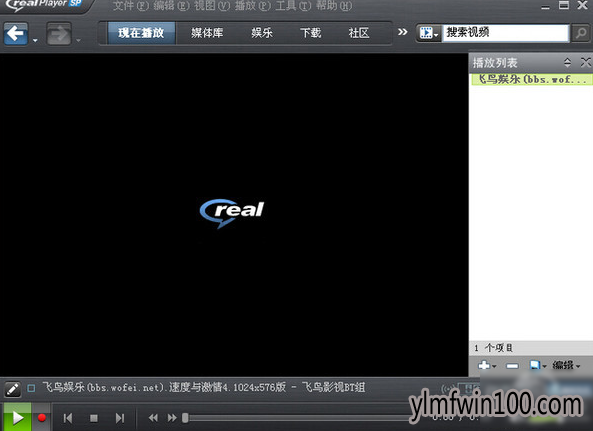The width and height of the screenshot is (593, 431).
Task: Open the clip info edit pencil icon
Action: 12,389
